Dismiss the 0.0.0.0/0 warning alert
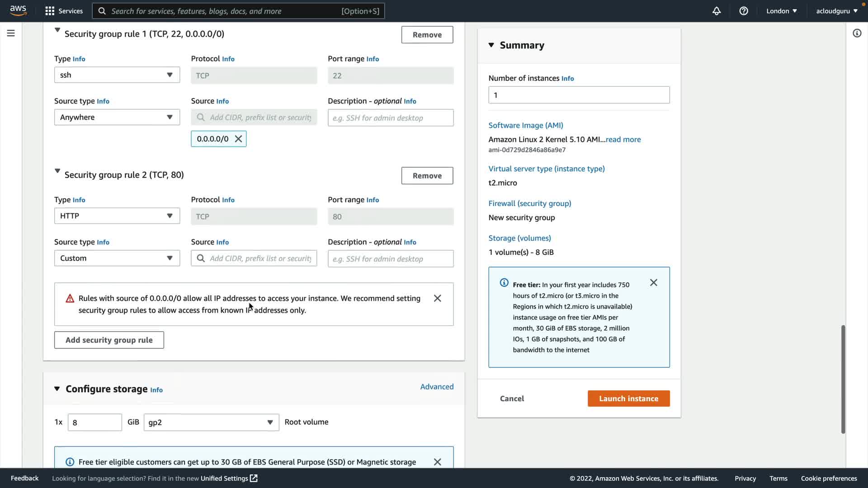Image resolution: width=868 pixels, height=488 pixels. coord(437,298)
